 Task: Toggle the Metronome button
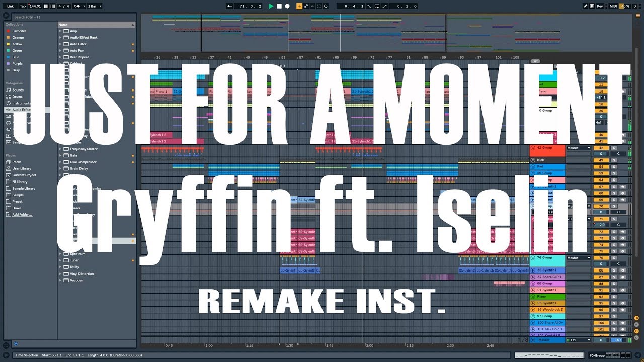click(77, 6)
